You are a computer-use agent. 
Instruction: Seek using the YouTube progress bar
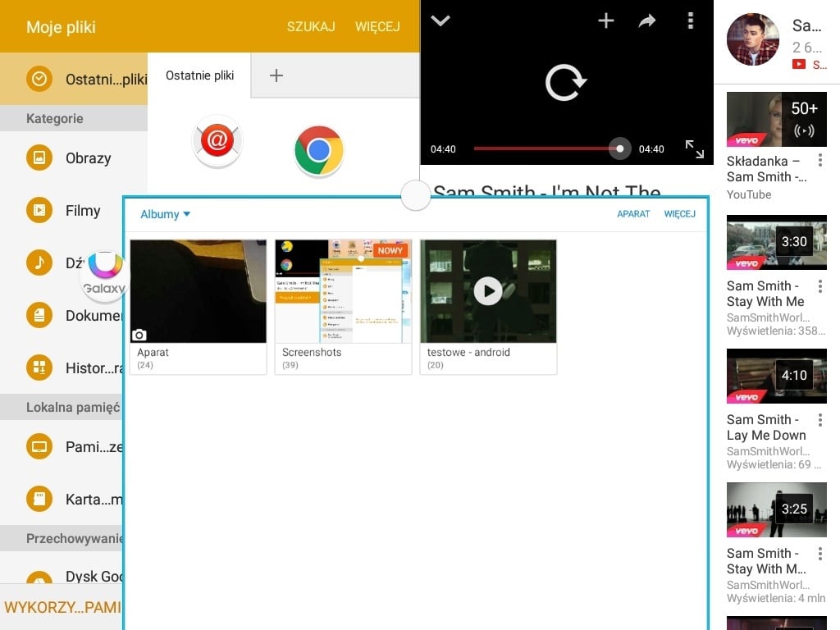(x=546, y=148)
